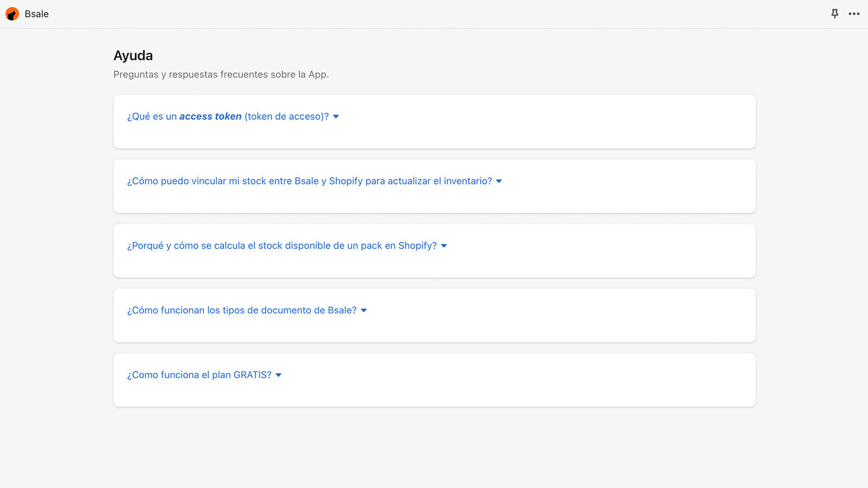Click the chevron next to the stock vinculation question
Viewport: 868px width, 488px height.
(499, 181)
